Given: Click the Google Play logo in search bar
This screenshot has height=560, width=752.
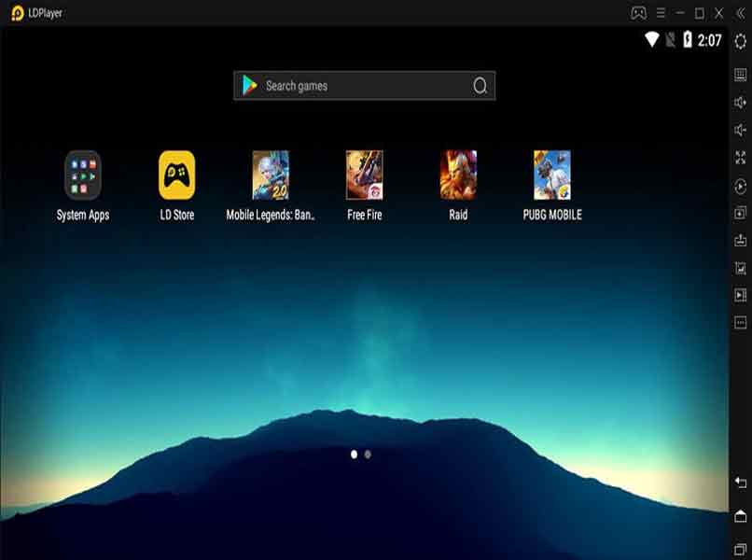Looking at the screenshot, I should [250, 86].
